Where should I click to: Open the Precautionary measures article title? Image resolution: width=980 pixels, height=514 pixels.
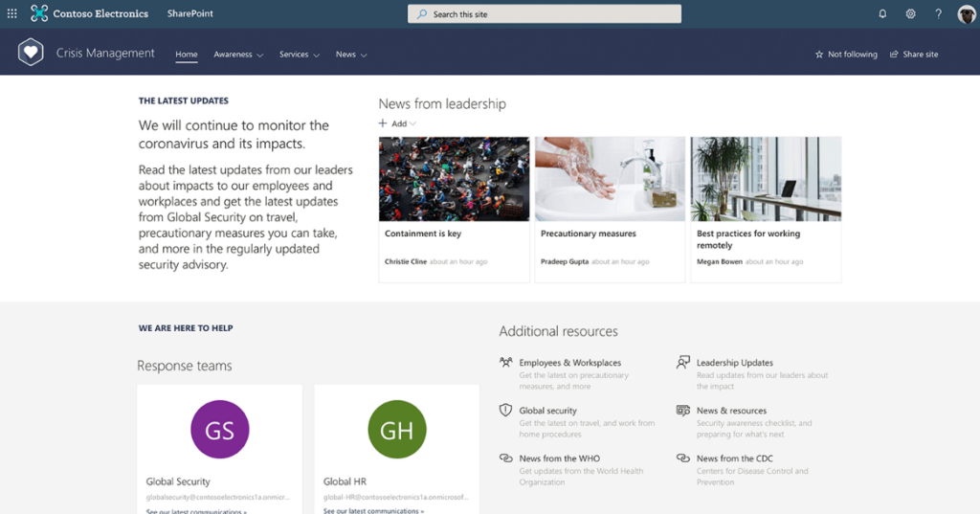(x=589, y=234)
